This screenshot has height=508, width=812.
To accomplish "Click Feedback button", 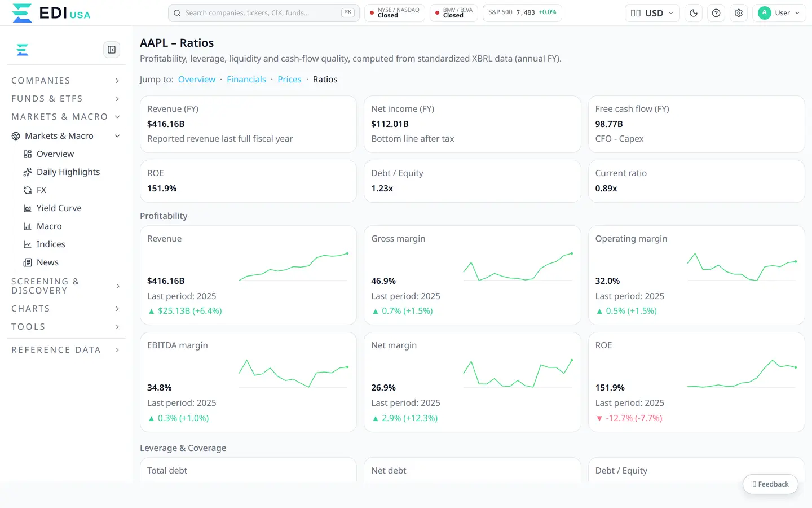I will click(770, 484).
